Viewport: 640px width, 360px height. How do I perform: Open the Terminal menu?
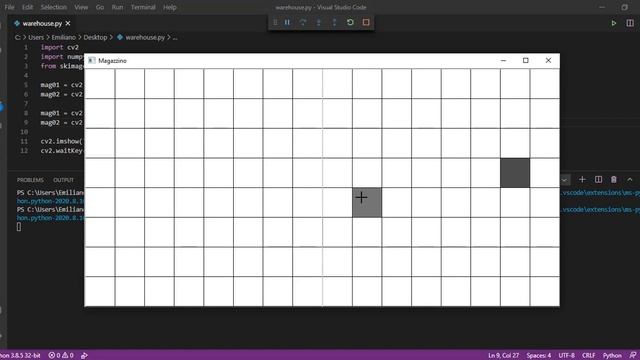[x=143, y=7]
